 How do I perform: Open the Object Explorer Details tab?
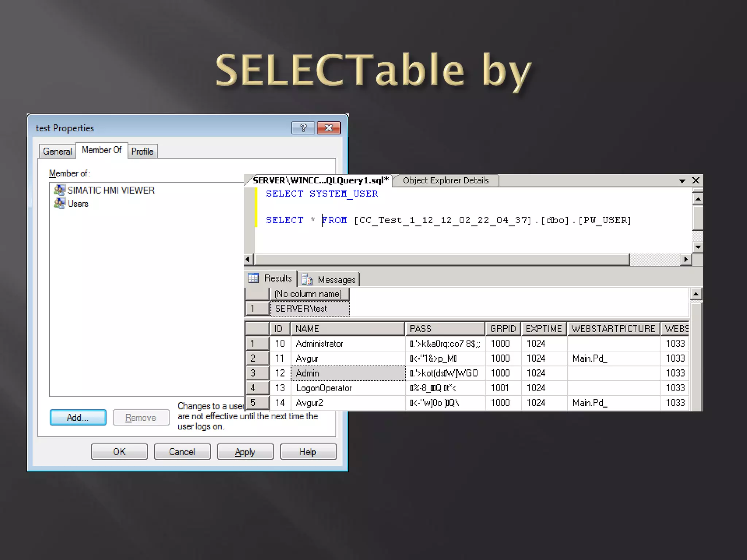pyautogui.click(x=445, y=180)
